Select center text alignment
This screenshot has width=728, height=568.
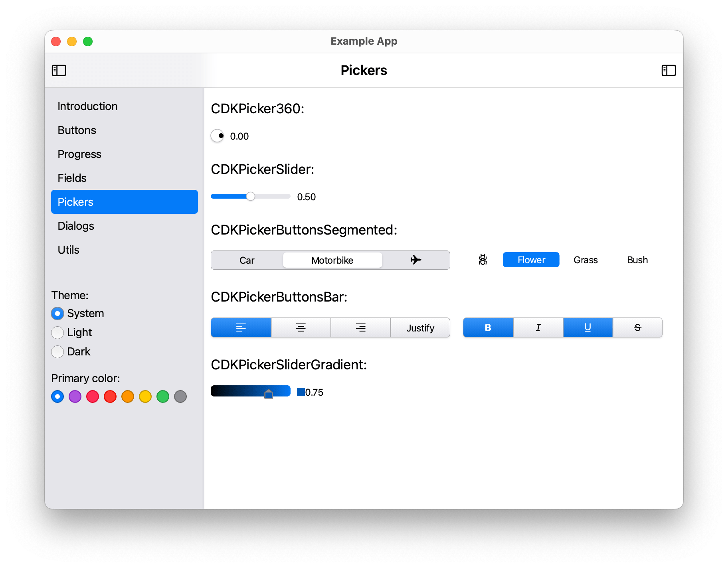[301, 327]
